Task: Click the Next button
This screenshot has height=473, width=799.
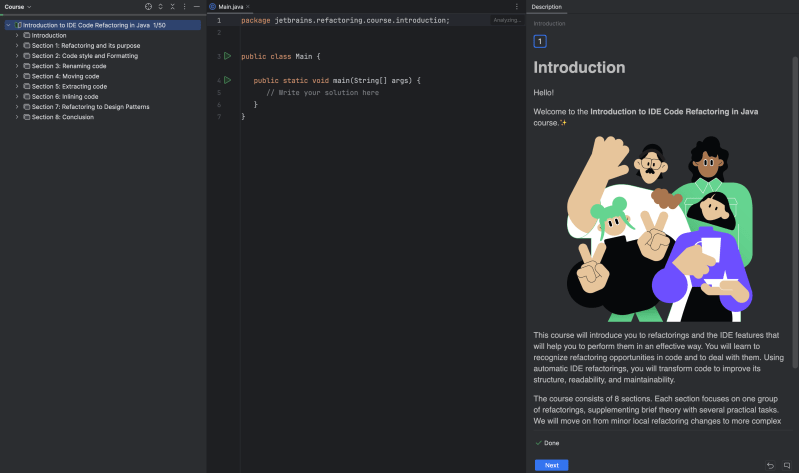Action: (551, 465)
